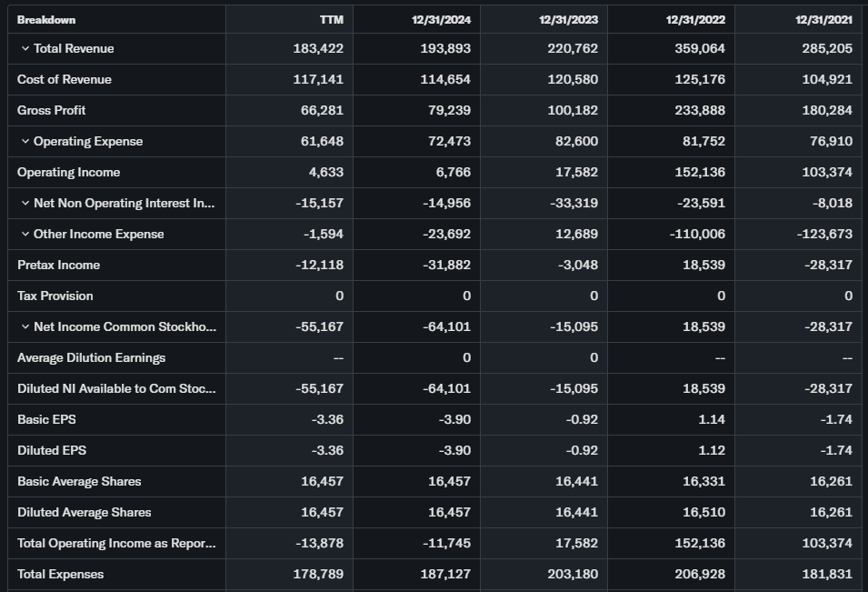The width and height of the screenshot is (868, 592).
Task: Select the 12/31/2021 column header
Action: 823,20
